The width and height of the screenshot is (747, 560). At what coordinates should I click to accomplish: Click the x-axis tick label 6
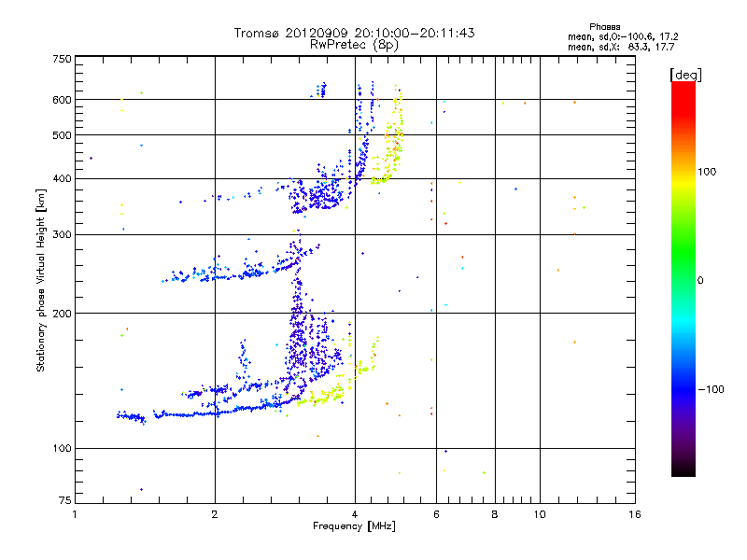pos(436,514)
